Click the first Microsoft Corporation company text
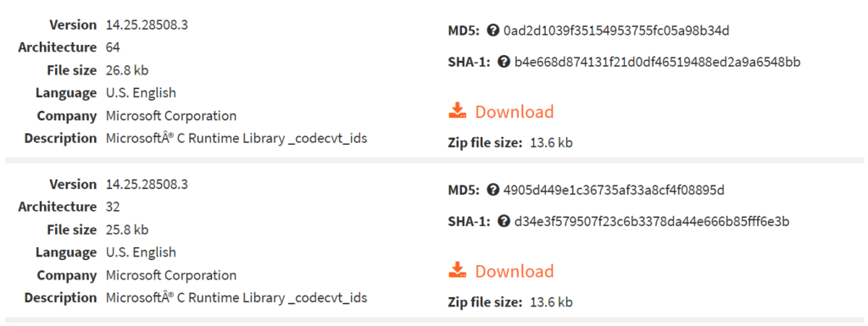 (x=171, y=116)
